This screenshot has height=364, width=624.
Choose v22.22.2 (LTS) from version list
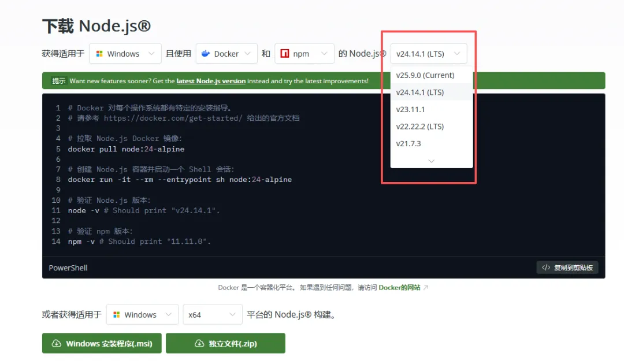click(x=432, y=127)
